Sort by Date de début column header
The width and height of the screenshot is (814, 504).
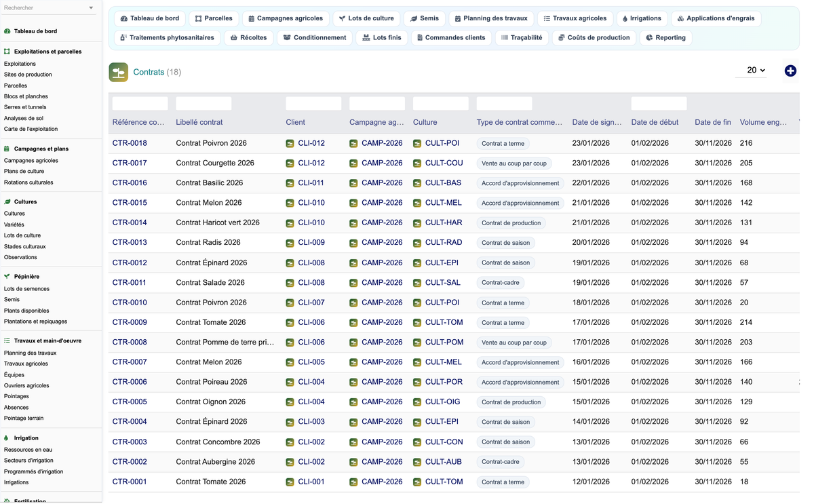coord(655,123)
